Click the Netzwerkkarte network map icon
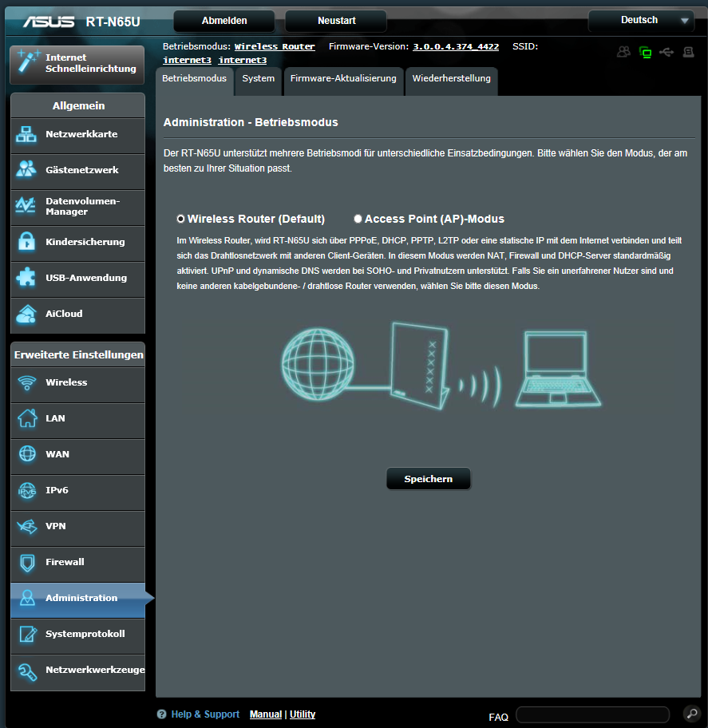Viewport: 708px width, 728px height. (x=26, y=135)
